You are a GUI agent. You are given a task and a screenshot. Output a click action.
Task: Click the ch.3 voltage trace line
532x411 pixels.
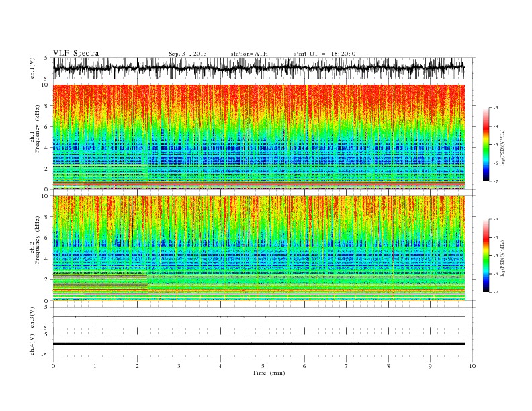pyautogui.click(x=259, y=317)
